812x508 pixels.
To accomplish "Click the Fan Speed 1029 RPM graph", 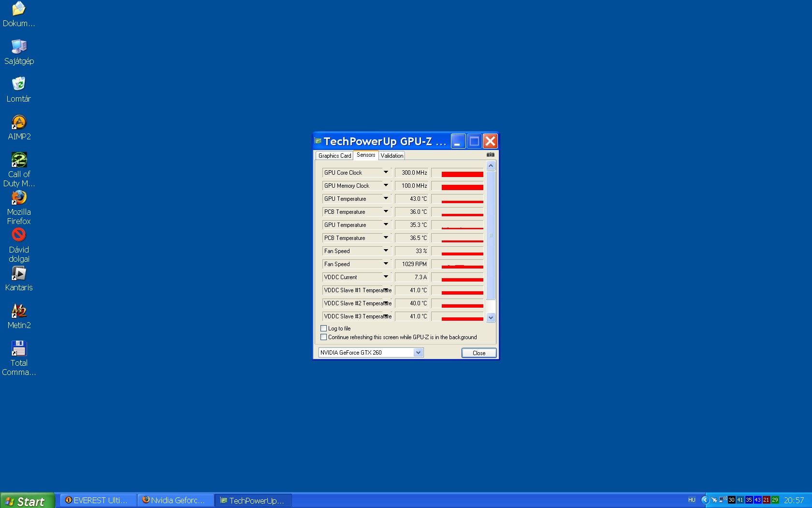I will pyautogui.click(x=457, y=264).
